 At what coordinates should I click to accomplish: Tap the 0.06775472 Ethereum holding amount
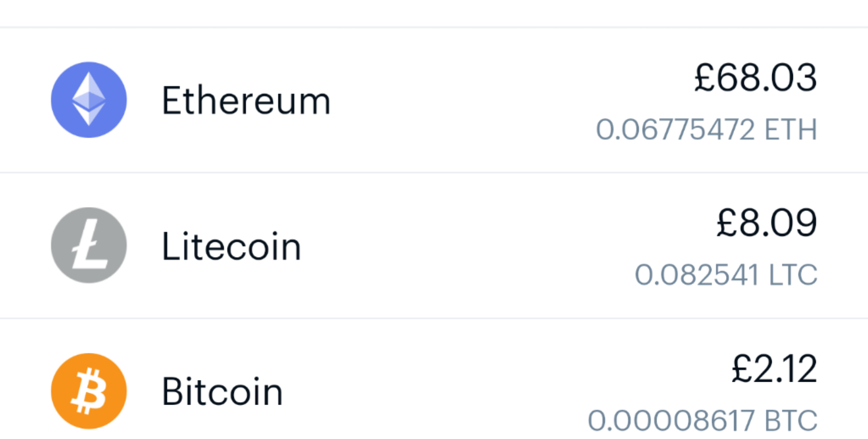[675, 129]
